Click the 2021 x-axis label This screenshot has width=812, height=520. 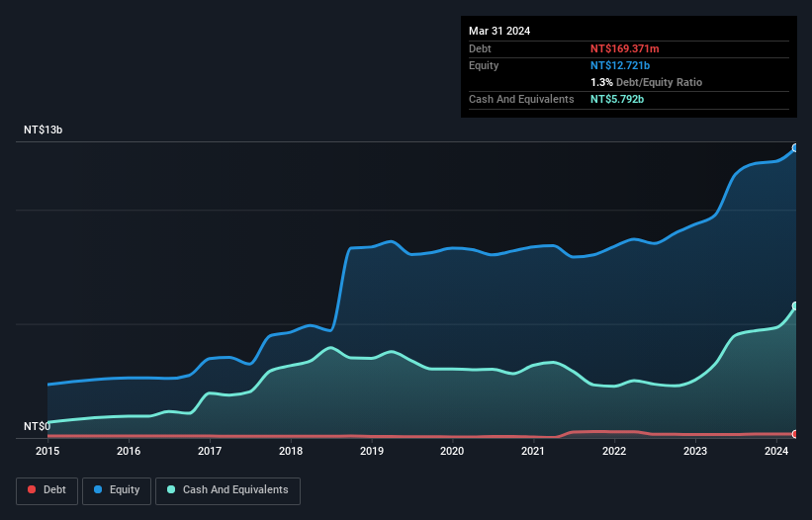pyautogui.click(x=533, y=451)
